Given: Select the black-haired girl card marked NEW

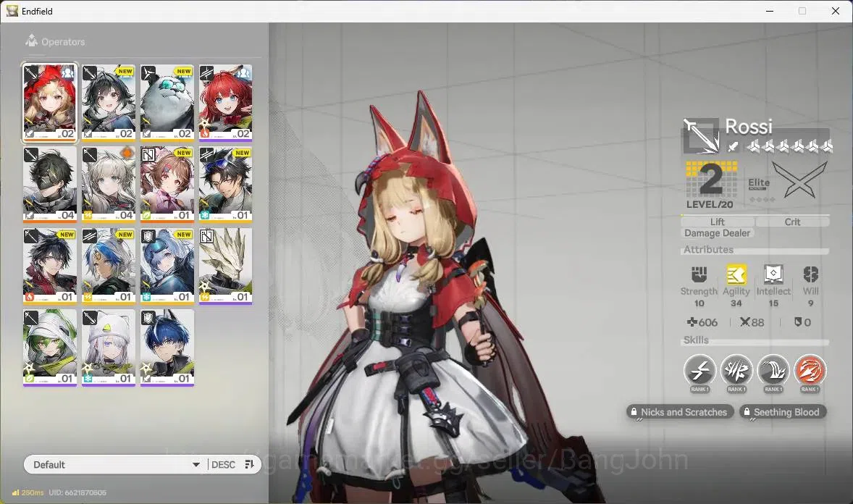Looking at the screenshot, I should click(x=109, y=102).
